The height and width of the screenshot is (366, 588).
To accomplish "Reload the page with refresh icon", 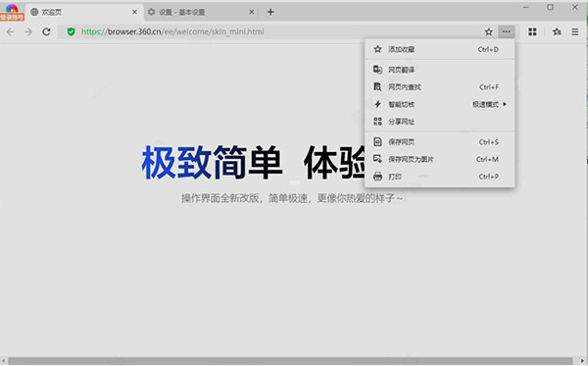I will click(x=46, y=32).
